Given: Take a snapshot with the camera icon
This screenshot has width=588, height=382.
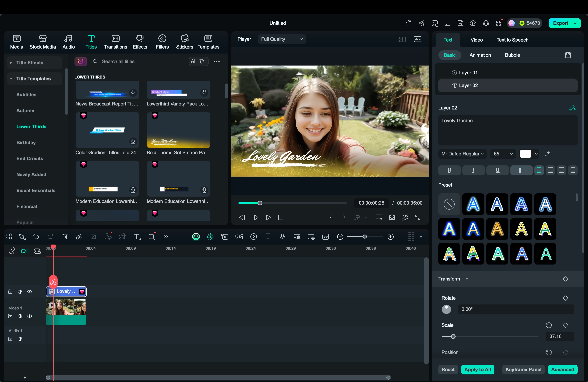Looking at the screenshot, I should [x=392, y=217].
